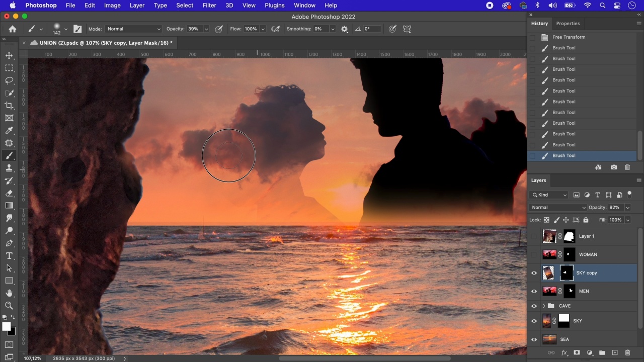Open the layer blend mode dropdown

(558, 207)
